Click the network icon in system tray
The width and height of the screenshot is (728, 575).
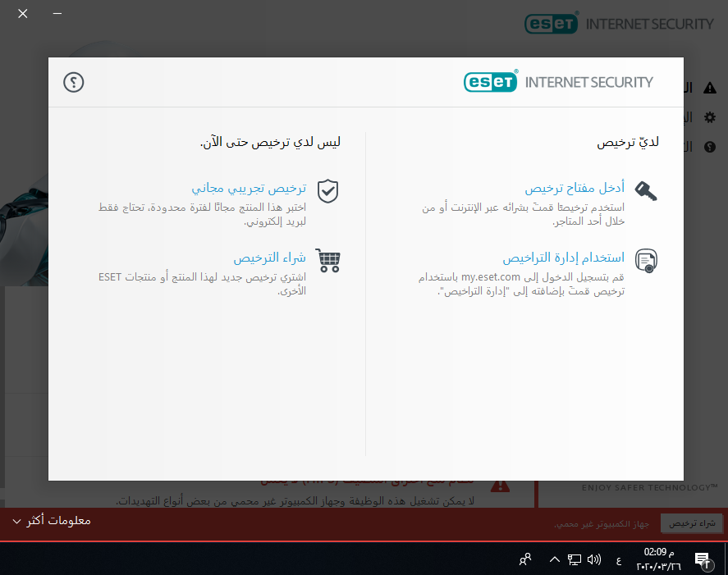[575, 559]
